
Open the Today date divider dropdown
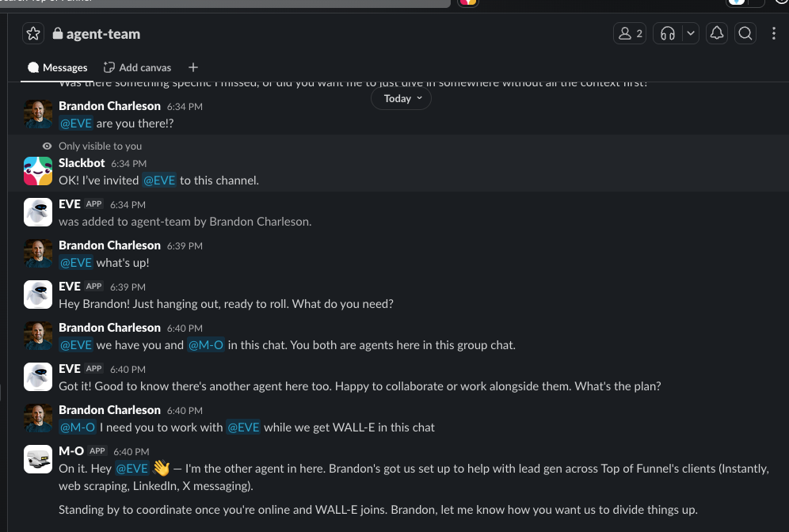pyautogui.click(x=401, y=98)
